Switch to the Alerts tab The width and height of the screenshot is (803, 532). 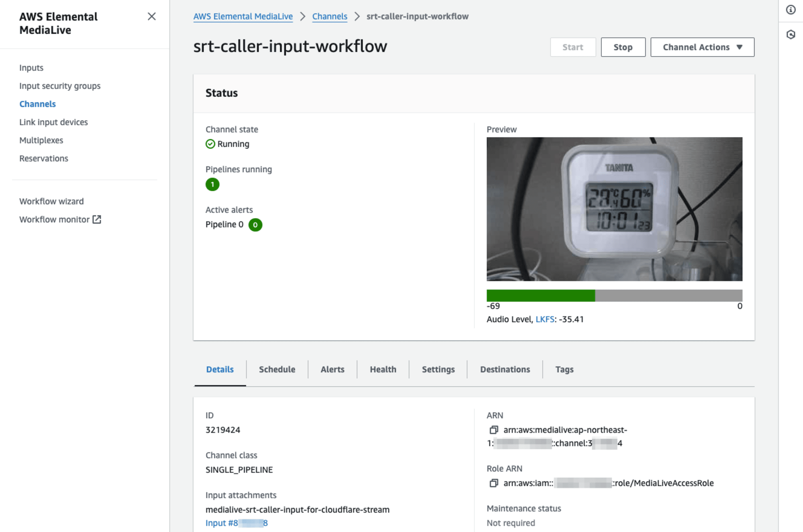tap(332, 369)
